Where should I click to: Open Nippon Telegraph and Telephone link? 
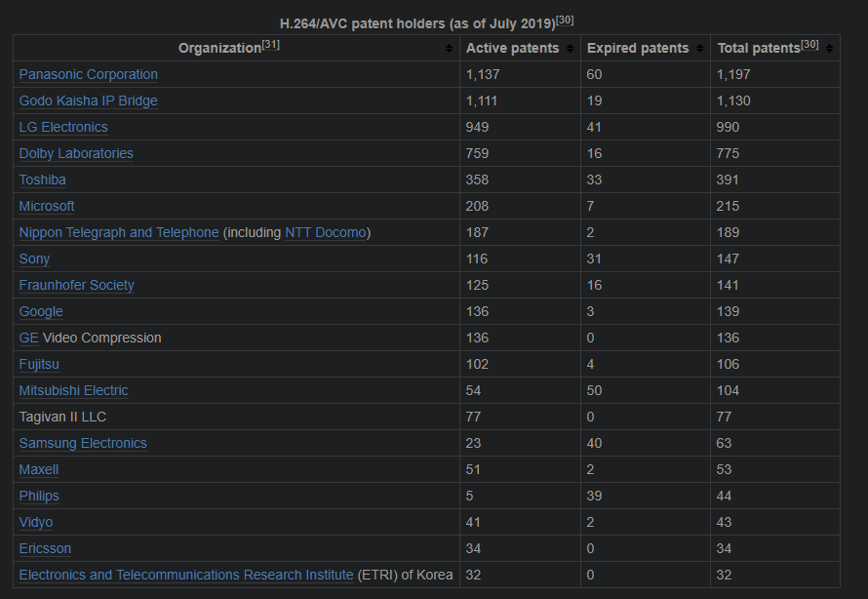(119, 232)
